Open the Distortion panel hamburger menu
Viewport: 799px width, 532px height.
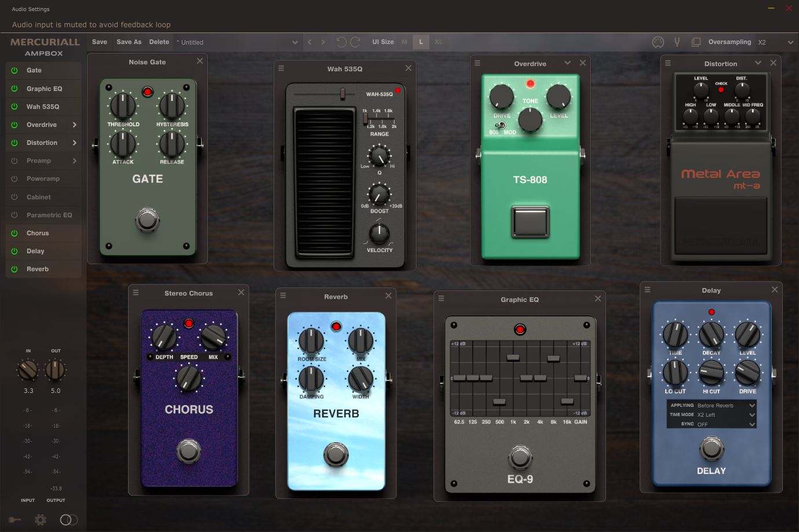pyautogui.click(x=667, y=63)
